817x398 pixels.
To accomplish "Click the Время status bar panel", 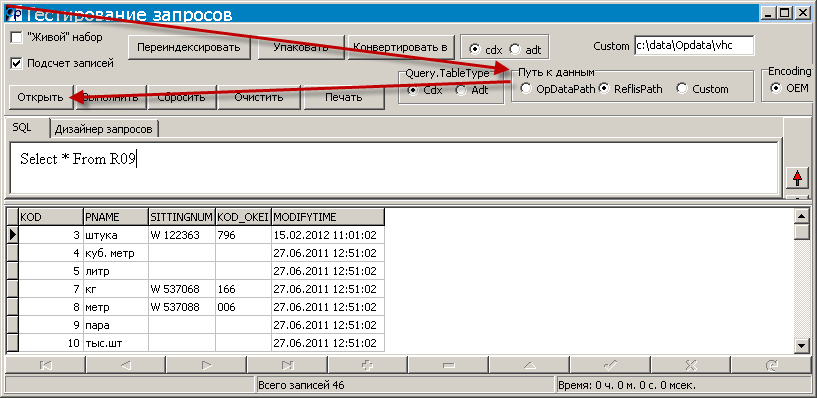I will pyautogui.click(x=683, y=385).
